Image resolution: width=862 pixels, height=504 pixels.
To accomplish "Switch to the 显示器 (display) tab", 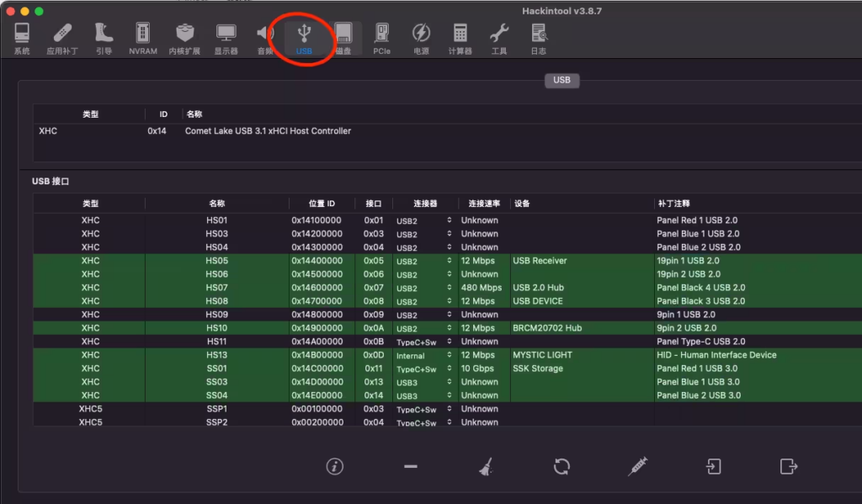I will (226, 39).
